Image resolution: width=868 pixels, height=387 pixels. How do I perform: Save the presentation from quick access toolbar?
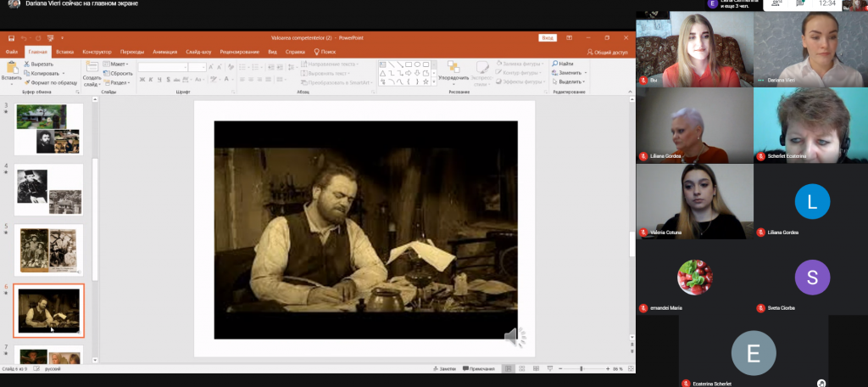[11, 37]
